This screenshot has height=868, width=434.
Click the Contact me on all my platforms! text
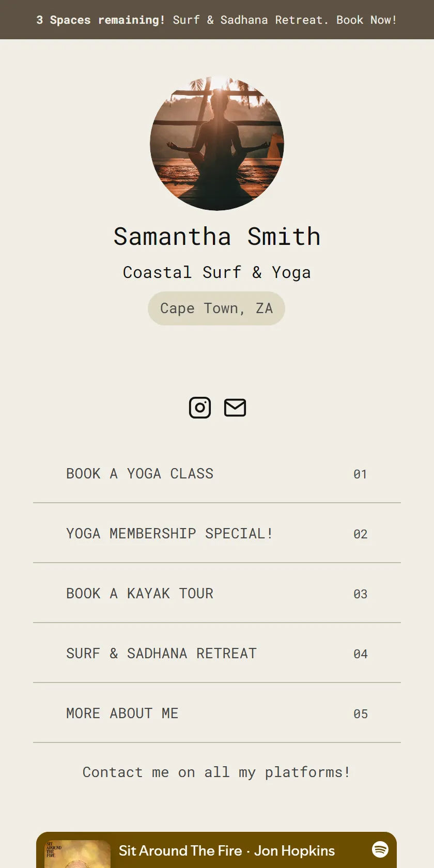217,772
